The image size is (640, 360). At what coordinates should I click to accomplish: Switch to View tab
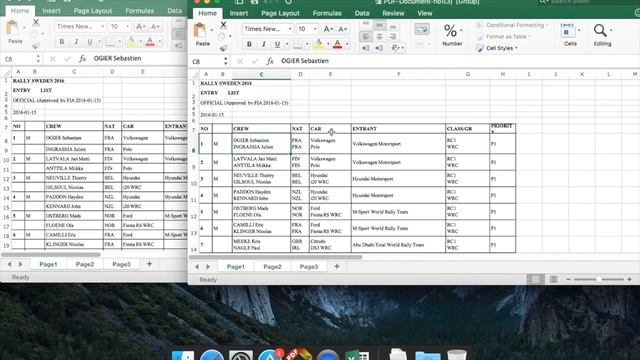coord(424,13)
